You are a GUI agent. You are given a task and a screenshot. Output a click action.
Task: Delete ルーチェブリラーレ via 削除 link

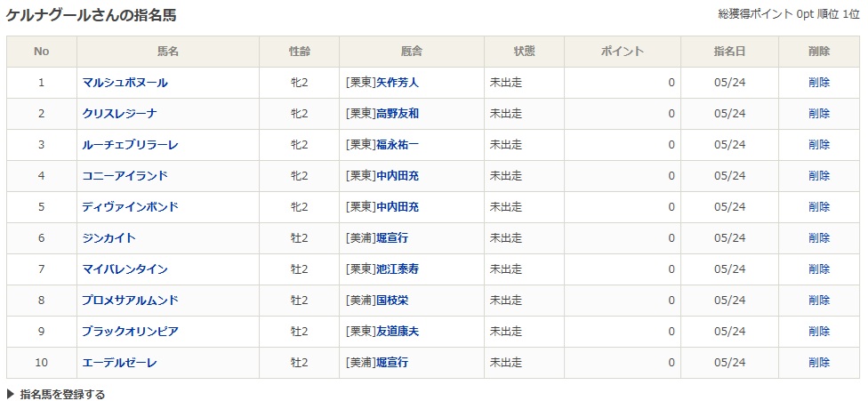(x=819, y=145)
